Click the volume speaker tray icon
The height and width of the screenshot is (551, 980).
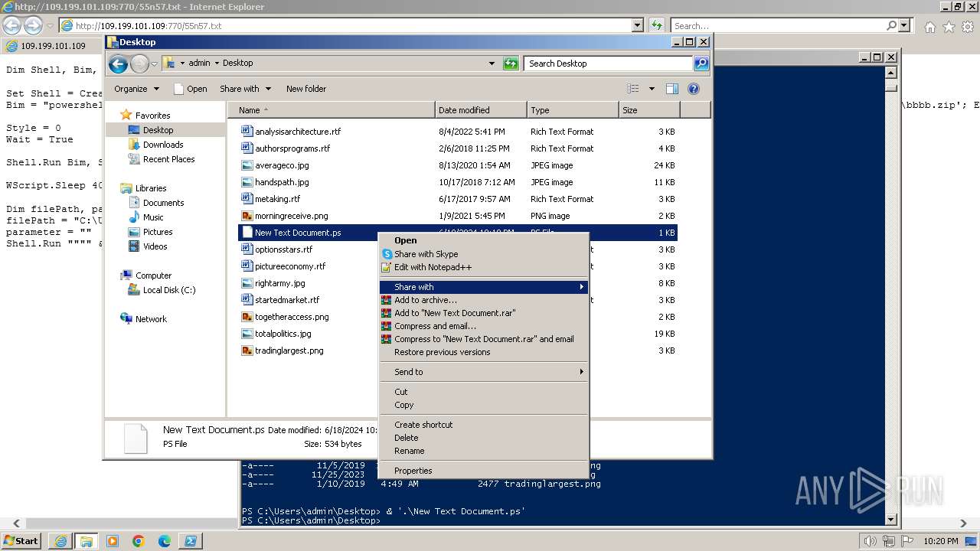(871, 541)
